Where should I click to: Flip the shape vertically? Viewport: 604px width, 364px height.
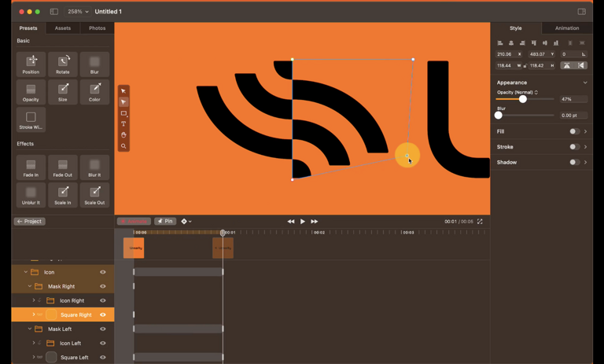pyautogui.click(x=566, y=65)
